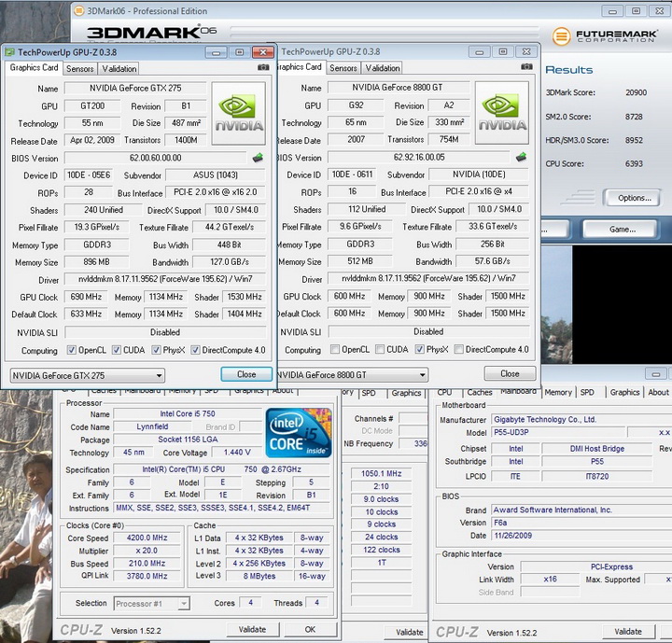Click Core Speed 4200.0 MHz value
The width and height of the screenshot is (672, 643).
147,538
